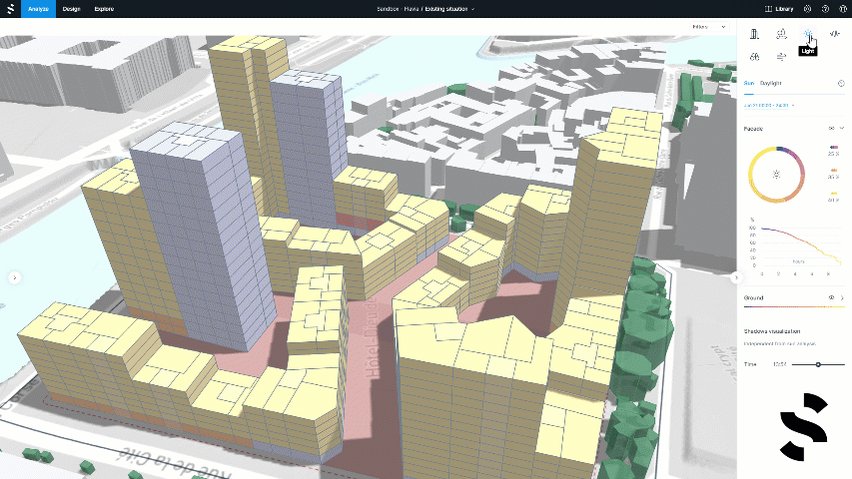
Task: Click the Shadows visualization heading
Action: click(x=772, y=331)
